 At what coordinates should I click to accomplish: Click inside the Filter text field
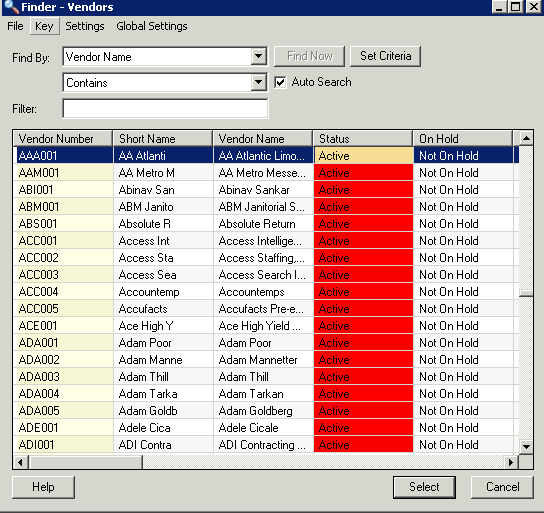pyautogui.click(x=165, y=109)
